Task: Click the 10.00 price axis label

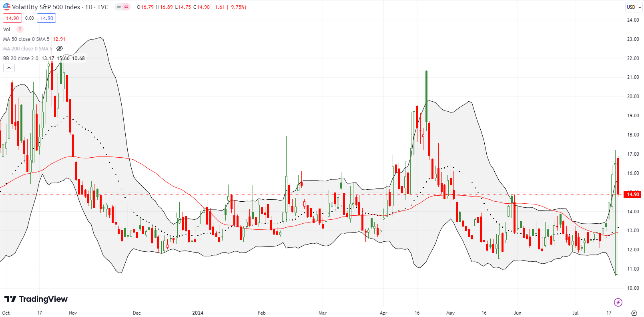Action: [633, 288]
